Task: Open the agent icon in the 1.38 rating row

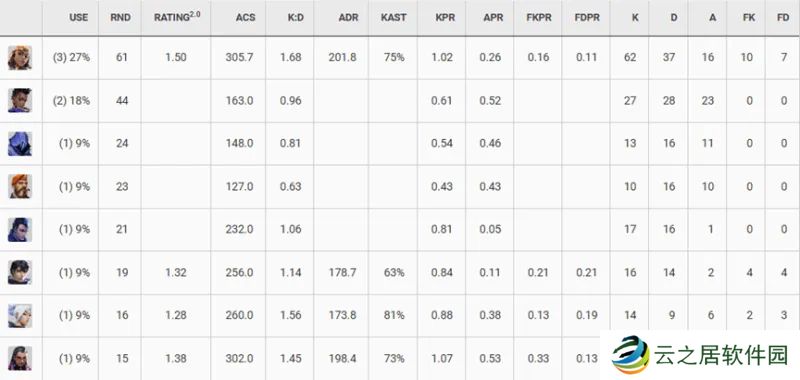Action: 20,358
